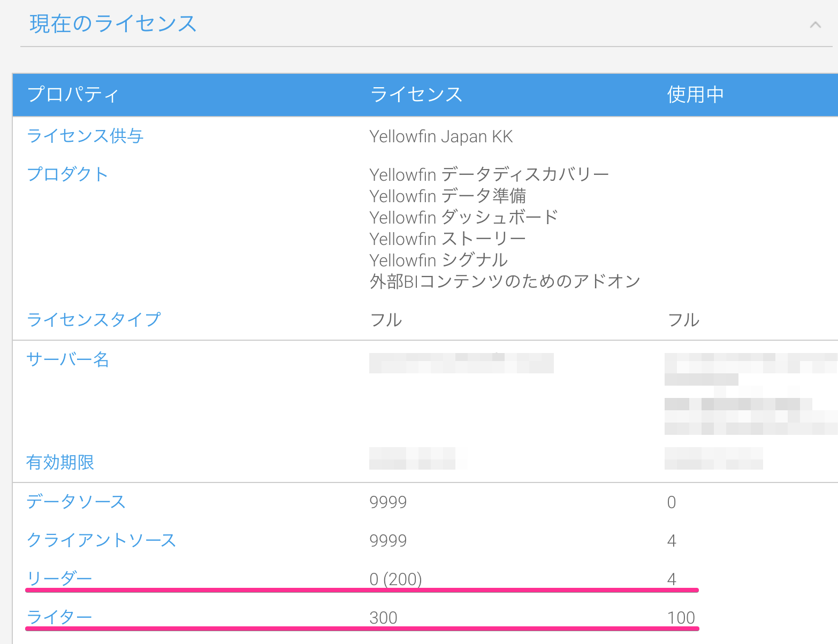Click リーダー in-use value 4

click(672, 579)
